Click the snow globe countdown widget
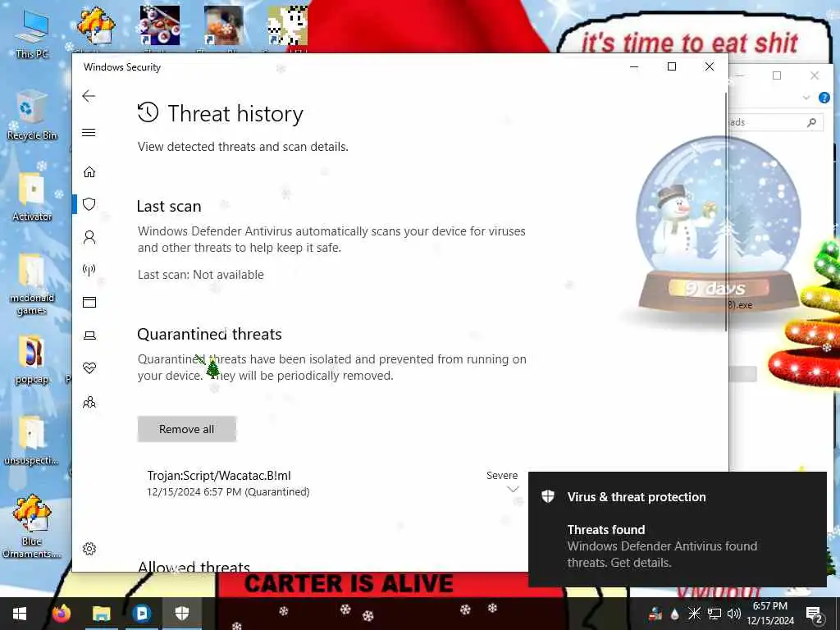This screenshot has height=630, width=840. click(718, 225)
